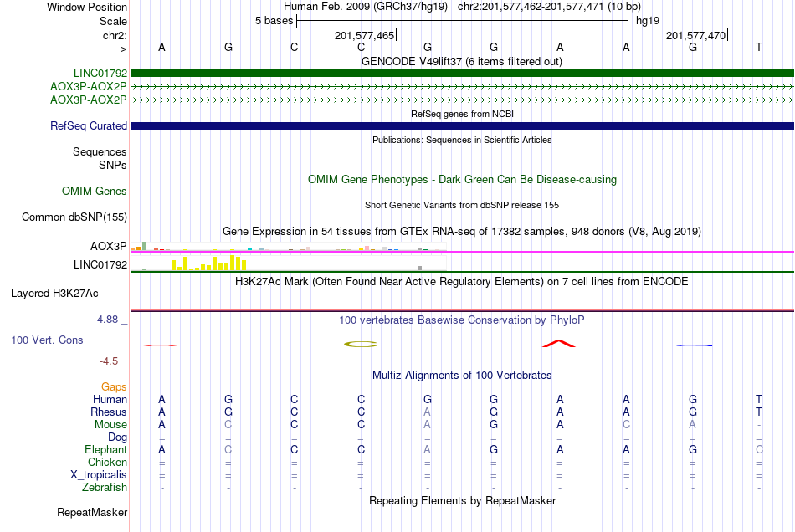Click the -4.5 PhyloP lower scale value
This screenshot has width=795, height=532.
(109, 361)
